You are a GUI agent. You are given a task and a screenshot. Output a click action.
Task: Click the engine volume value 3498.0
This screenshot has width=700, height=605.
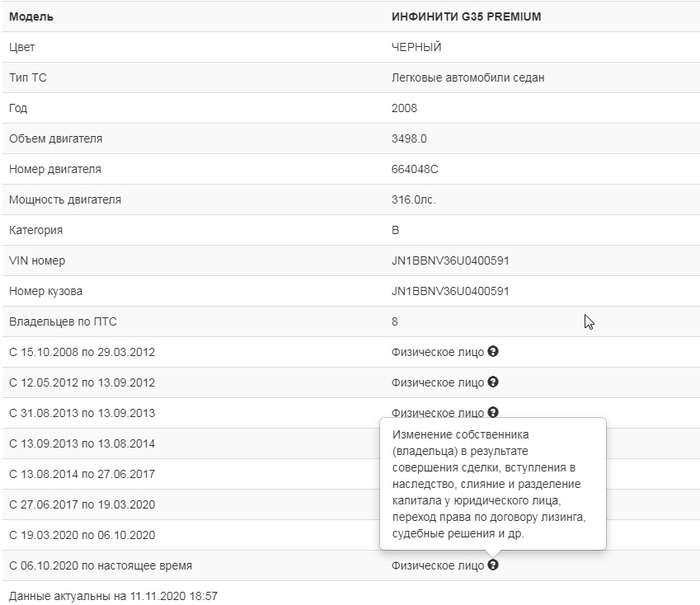click(409, 138)
